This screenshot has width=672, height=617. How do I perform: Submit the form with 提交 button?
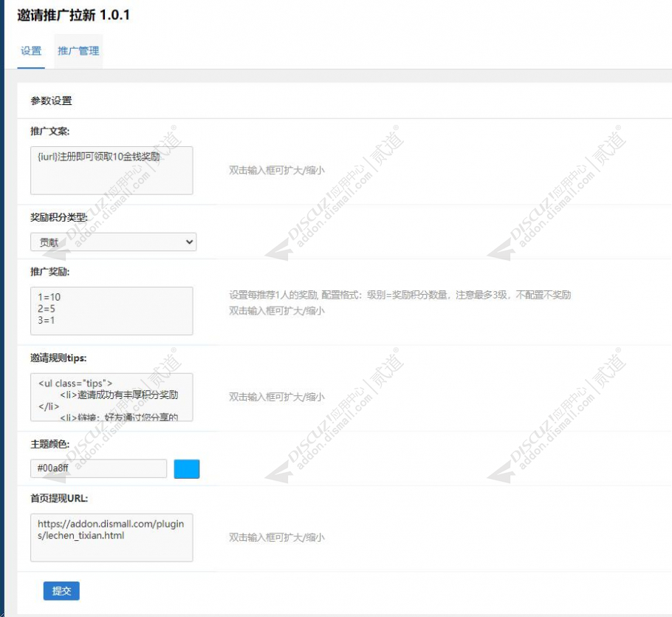[x=61, y=591]
